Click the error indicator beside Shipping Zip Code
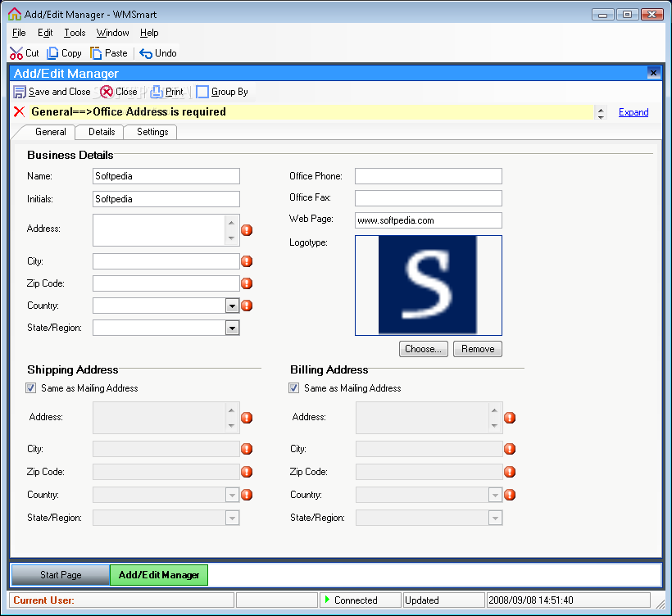Screen dimensions: 672x616 [247, 472]
